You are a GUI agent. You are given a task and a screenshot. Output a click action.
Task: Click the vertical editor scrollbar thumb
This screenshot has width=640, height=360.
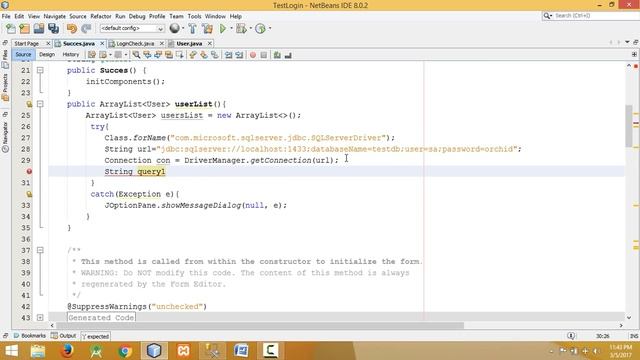[x=629, y=126]
